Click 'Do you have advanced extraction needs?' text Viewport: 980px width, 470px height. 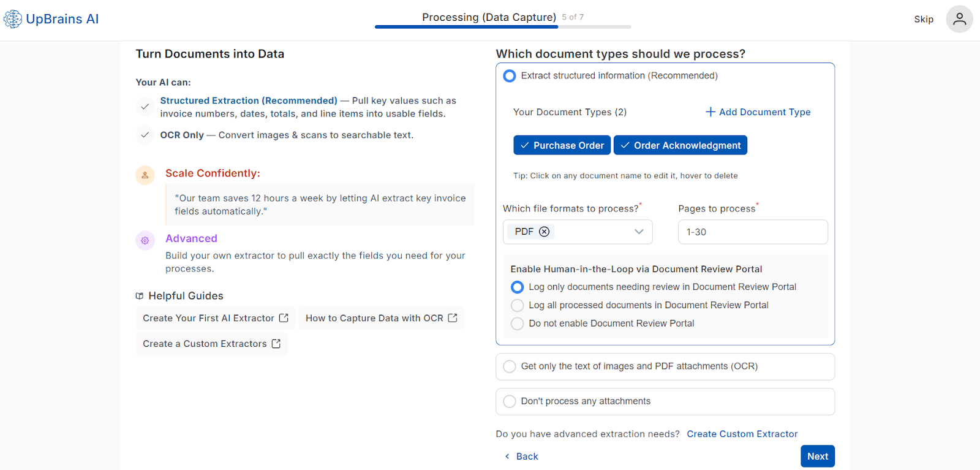point(587,434)
